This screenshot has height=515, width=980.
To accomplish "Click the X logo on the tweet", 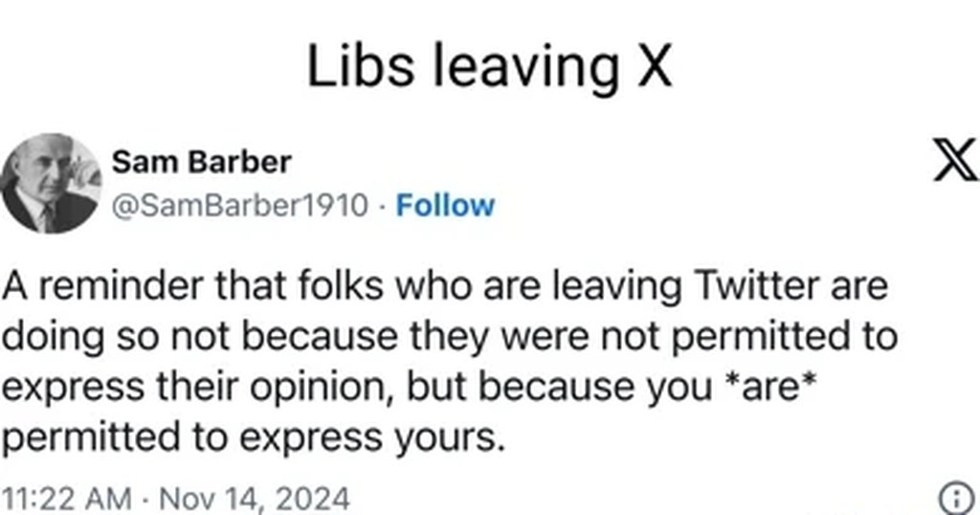I will click(955, 160).
